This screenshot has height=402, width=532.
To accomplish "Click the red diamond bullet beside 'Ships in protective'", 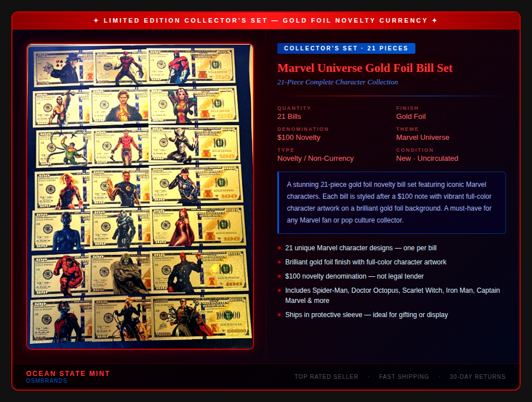I will [279, 315].
